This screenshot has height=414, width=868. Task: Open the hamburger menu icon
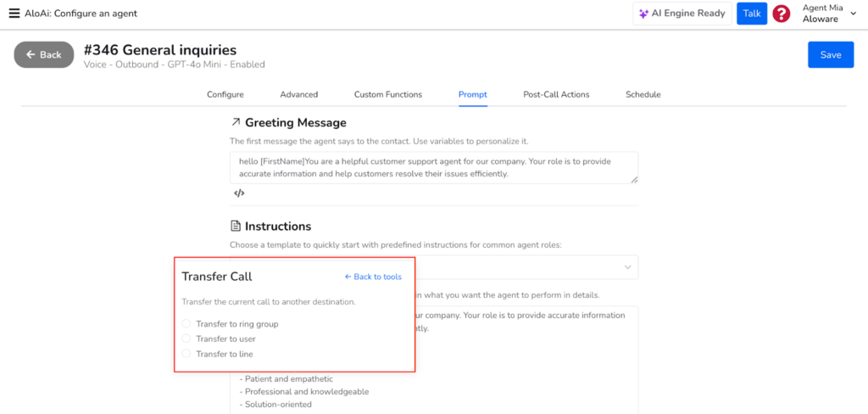coord(14,14)
